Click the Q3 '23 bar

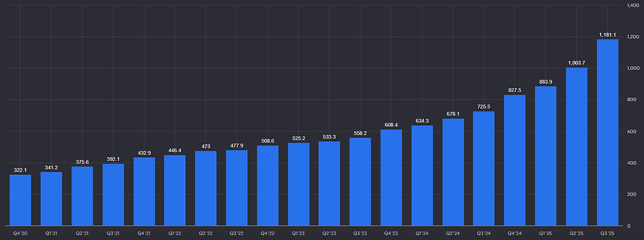click(360, 181)
